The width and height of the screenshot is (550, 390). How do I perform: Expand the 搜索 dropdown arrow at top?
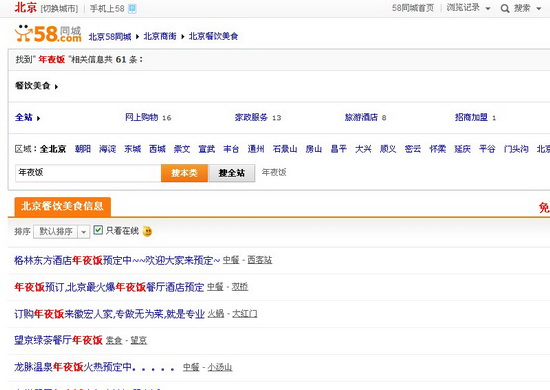pos(539,9)
